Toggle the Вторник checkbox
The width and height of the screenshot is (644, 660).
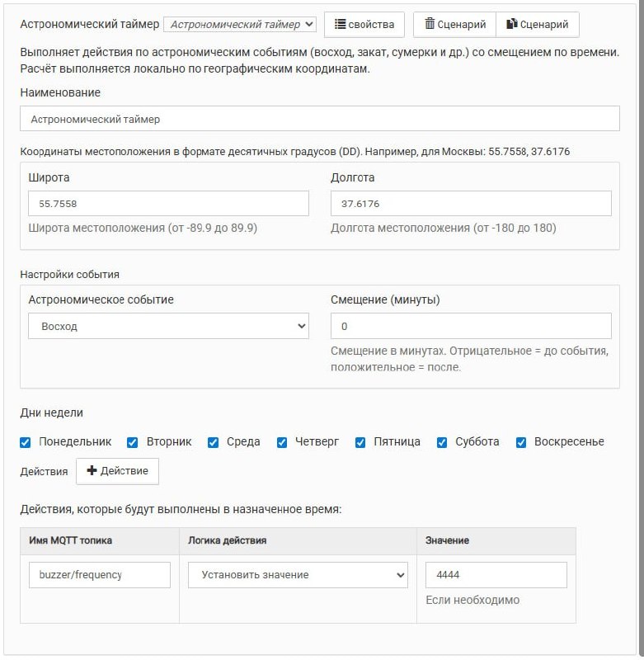[x=132, y=442]
